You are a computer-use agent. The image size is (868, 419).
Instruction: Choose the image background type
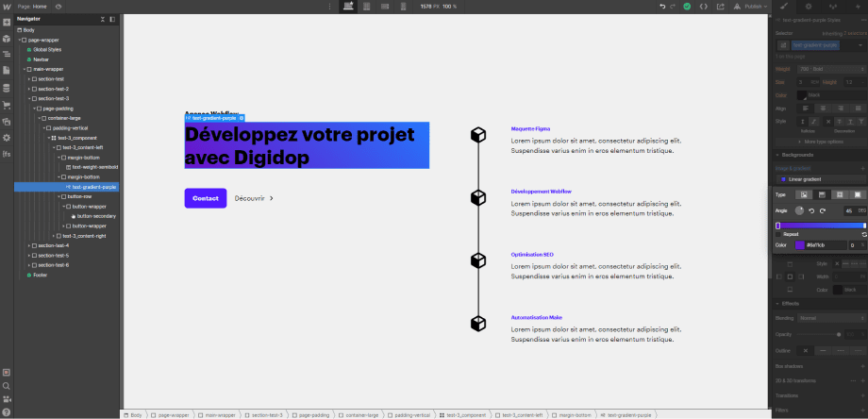tap(803, 194)
